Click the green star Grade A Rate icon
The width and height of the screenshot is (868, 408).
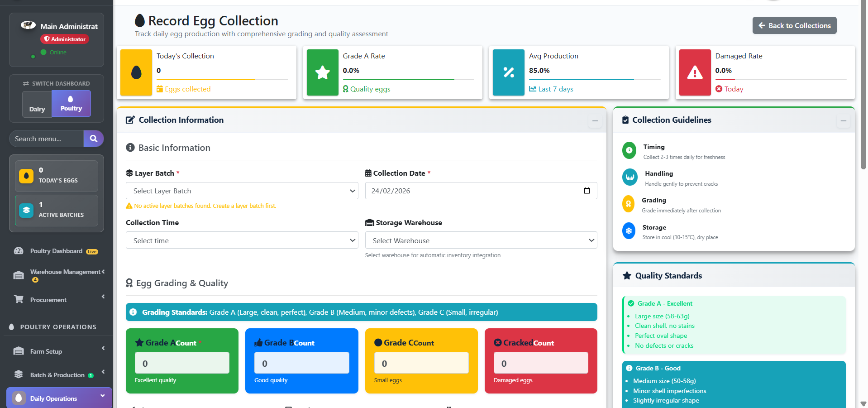[x=322, y=72]
